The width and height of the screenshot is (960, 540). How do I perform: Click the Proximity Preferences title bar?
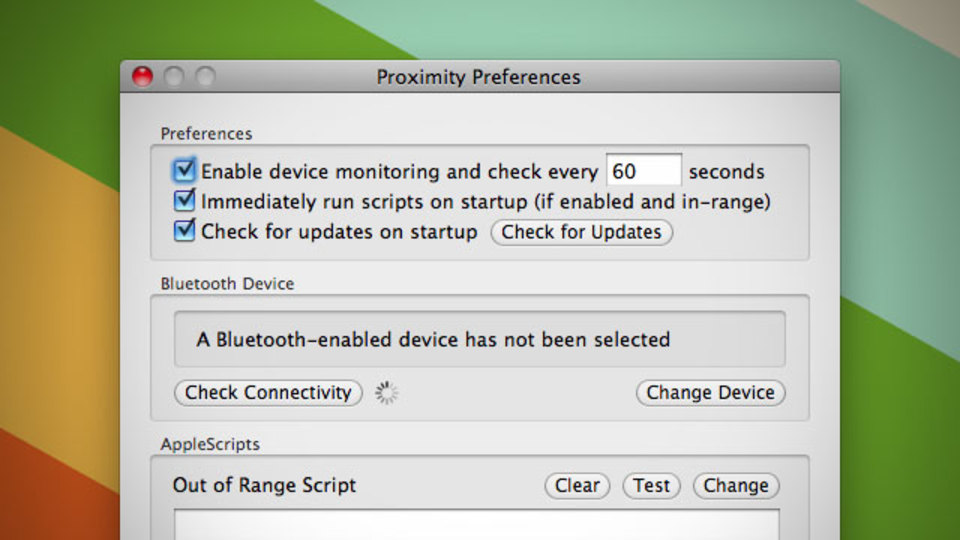click(479, 77)
